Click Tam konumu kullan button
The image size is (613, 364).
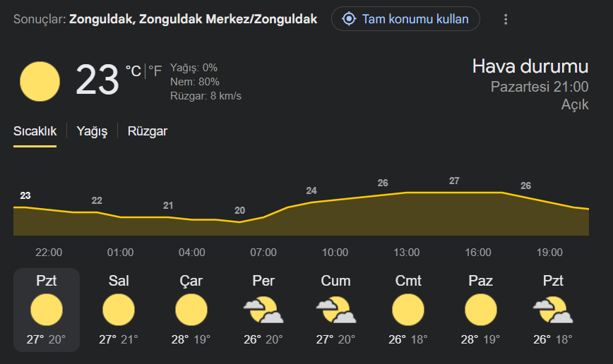click(x=405, y=19)
